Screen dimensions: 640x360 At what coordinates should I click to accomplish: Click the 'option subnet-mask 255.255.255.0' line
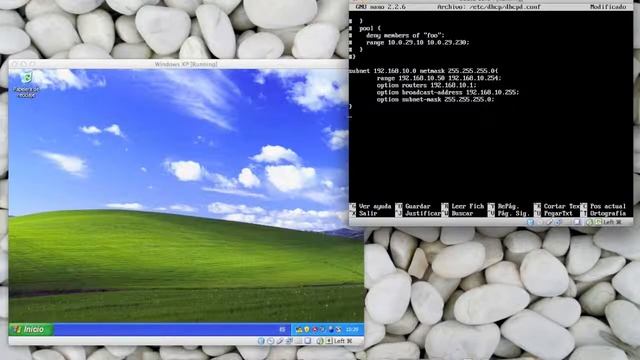[436, 100]
